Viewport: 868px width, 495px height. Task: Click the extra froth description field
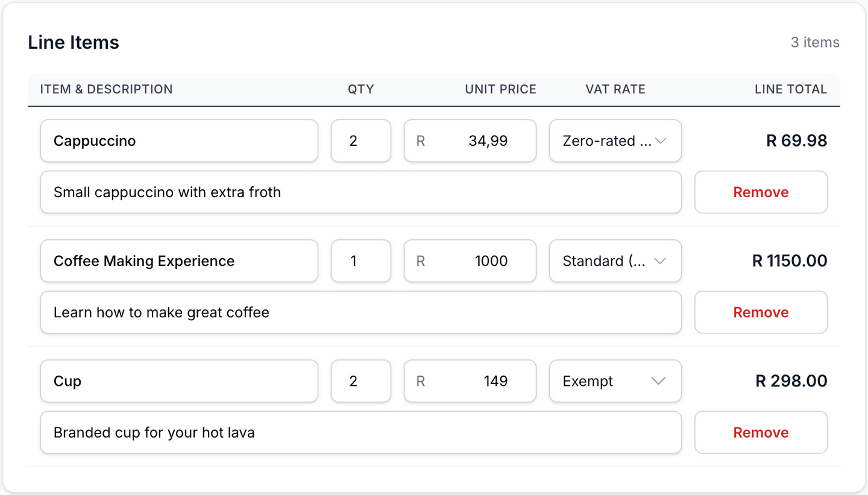pyautogui.click(x=360, y=192)
